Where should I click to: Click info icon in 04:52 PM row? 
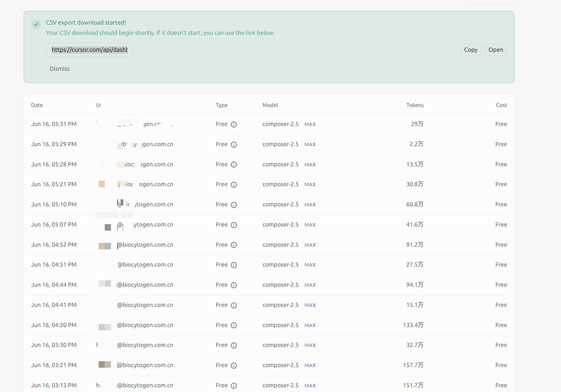point(234,245)
